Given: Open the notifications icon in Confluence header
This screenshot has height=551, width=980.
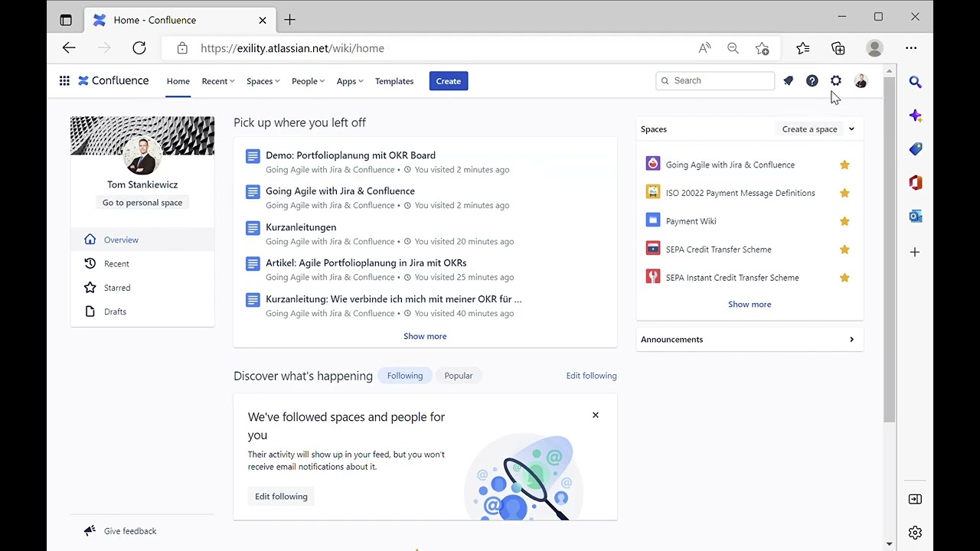Looking at the screenshot, I should point(788,81).
